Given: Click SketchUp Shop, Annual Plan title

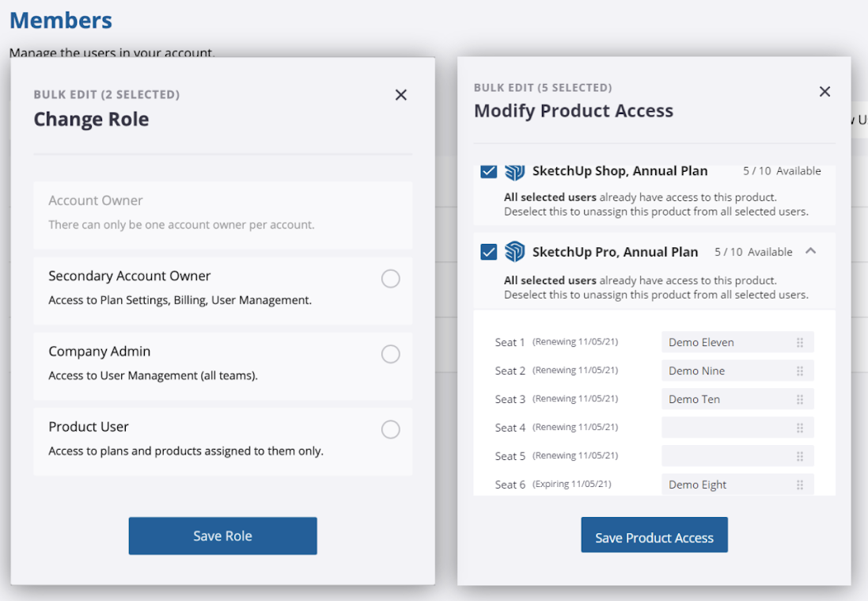Looking at the screenshot, I should point(620,170).
